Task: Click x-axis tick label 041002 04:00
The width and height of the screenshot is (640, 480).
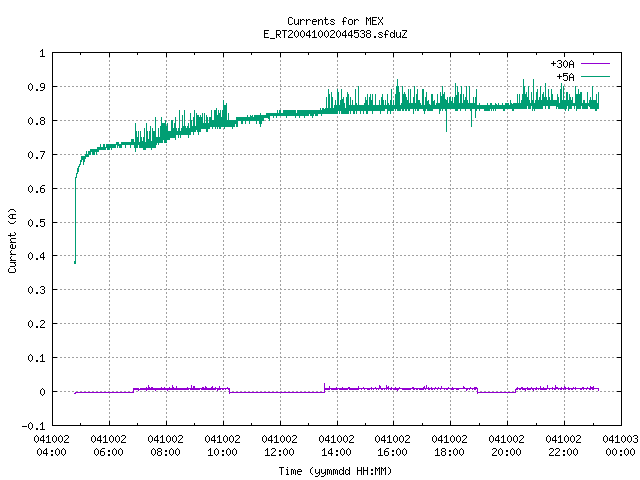Action: click(52, 446)
